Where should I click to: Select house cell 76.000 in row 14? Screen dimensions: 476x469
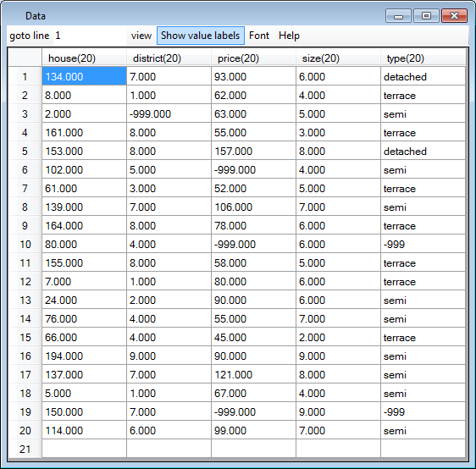pos(84,318)
